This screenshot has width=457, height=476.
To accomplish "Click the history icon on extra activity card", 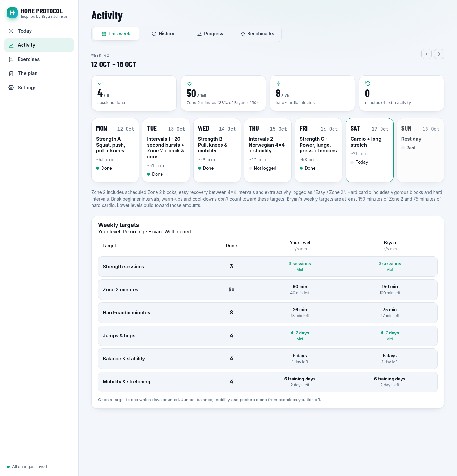I will (x=368, y=83).
